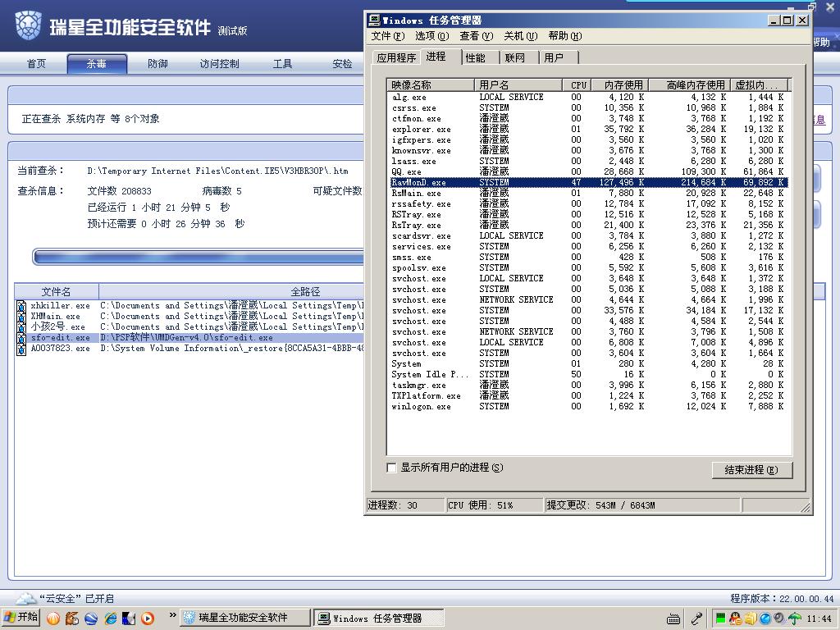Switch to the 联网 tab

(x=515, y=58)
